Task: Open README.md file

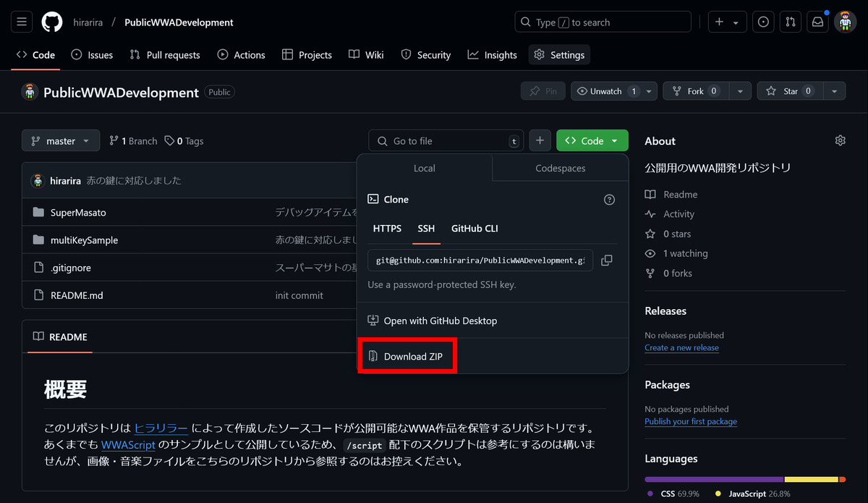Action: coord(77,295)
